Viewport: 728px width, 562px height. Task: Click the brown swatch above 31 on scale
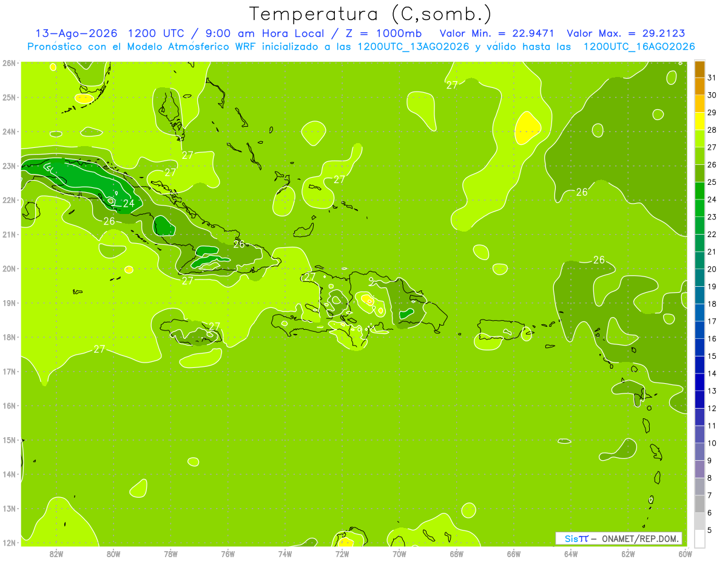(699, 69)
